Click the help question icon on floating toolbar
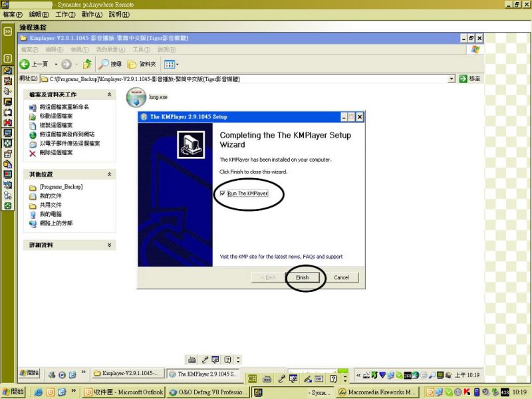 click(x=227, y=360)
